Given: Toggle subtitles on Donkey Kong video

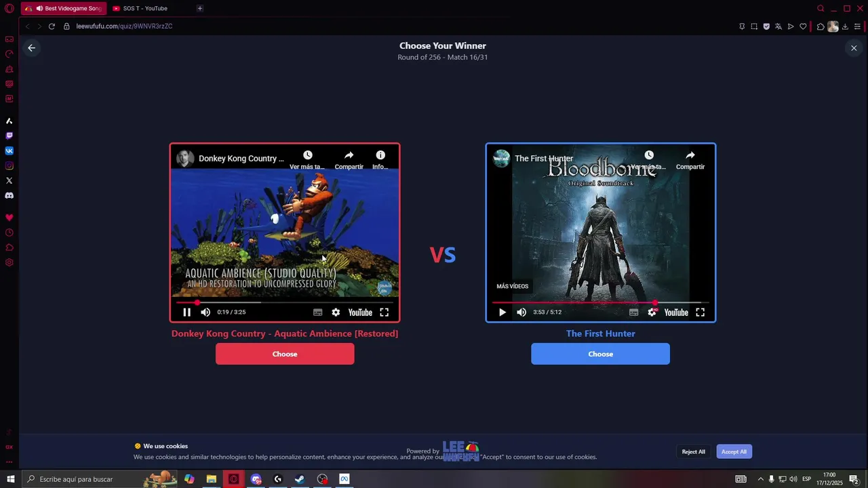Looking at the screenshot, I should tap(317, 312).
